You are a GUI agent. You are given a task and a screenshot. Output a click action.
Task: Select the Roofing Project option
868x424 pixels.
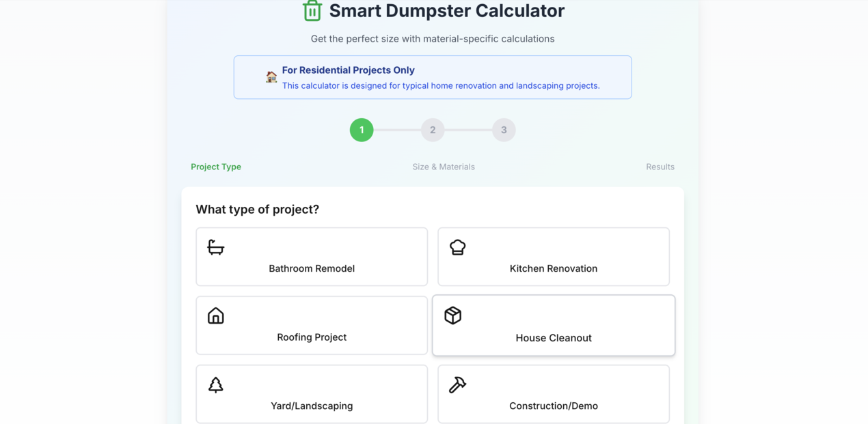point(312,325)
